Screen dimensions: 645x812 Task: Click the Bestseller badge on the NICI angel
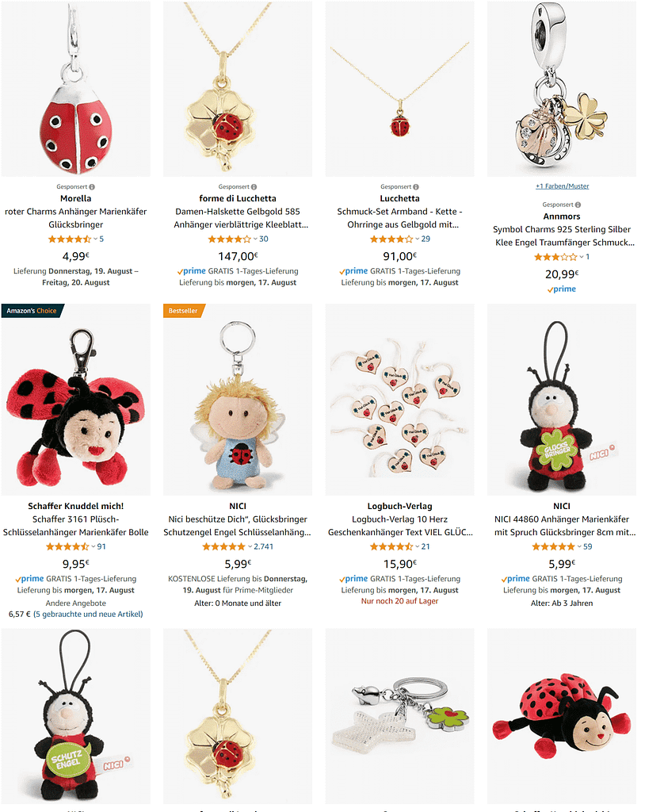(x=183, y=311)
